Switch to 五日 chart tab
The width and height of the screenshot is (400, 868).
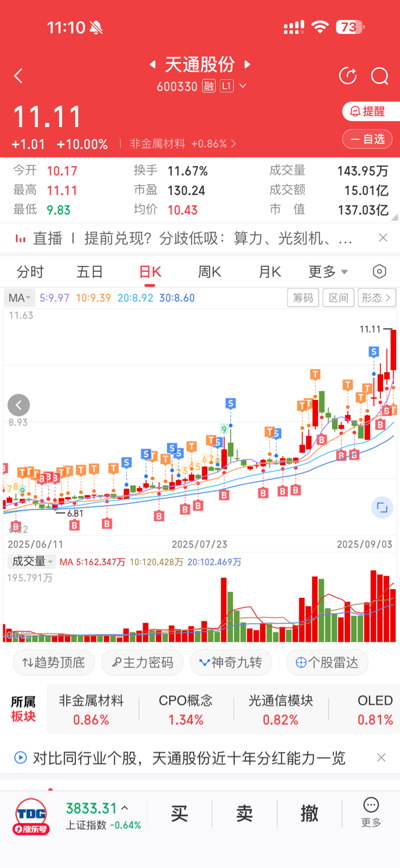point(90,272)
